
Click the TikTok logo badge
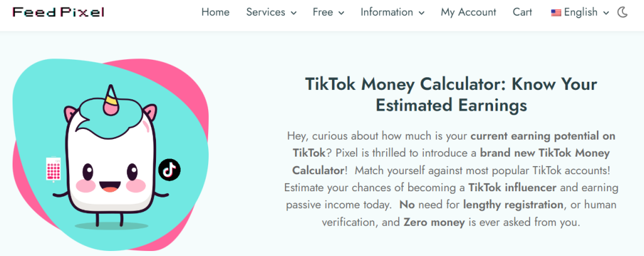pyautogui.click(x=169, y=169)
